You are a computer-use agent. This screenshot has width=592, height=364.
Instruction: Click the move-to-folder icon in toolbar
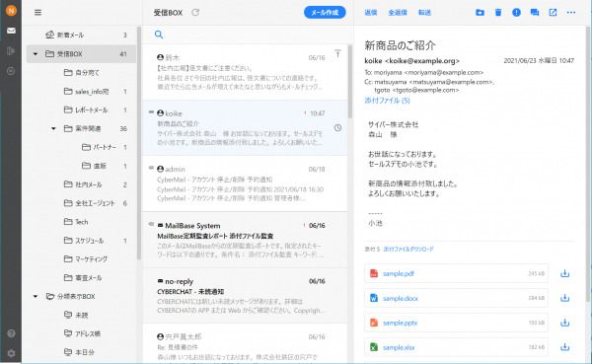click(x=480, y=13)
